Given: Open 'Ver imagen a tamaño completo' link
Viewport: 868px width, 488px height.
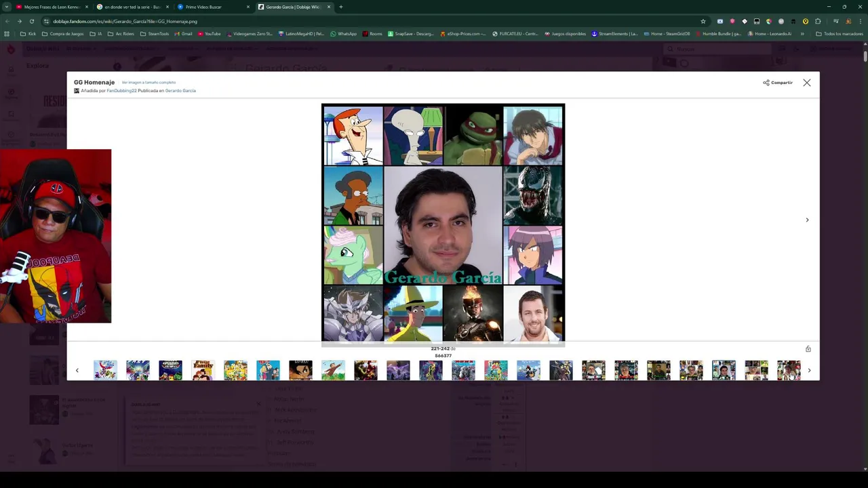Looking at the screenshot, I should tap(149, 83).
